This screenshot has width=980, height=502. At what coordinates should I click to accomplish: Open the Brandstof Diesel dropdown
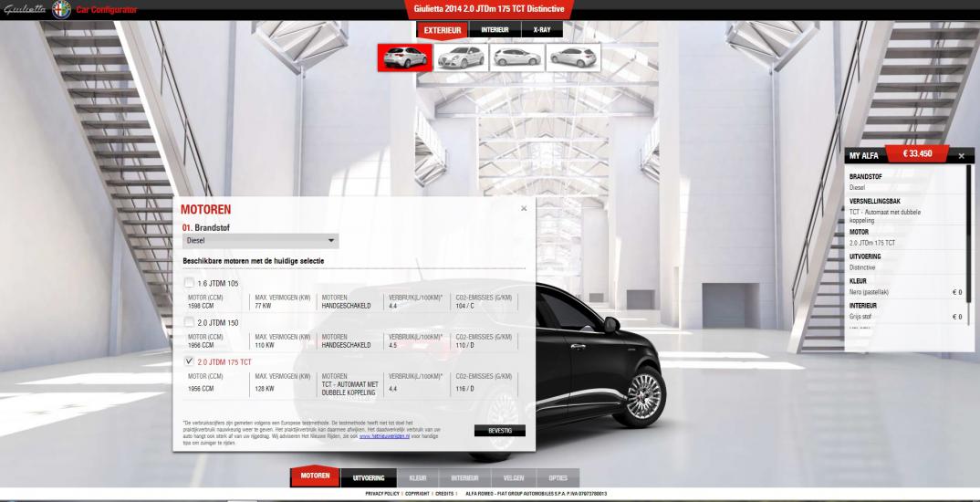tap(261, 241)
